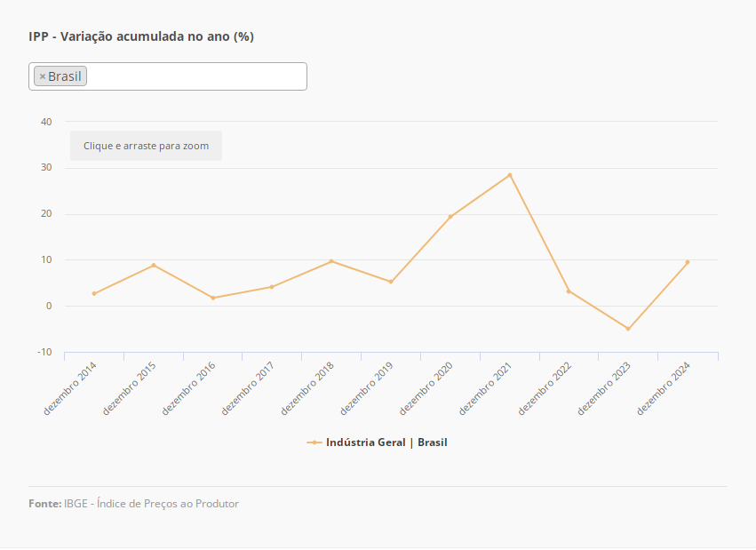Screen dimensions: 756x550
Task: Click the chart title 'IPP - Variação acumulada no ano (%)'
Action: tap(141, 36)
